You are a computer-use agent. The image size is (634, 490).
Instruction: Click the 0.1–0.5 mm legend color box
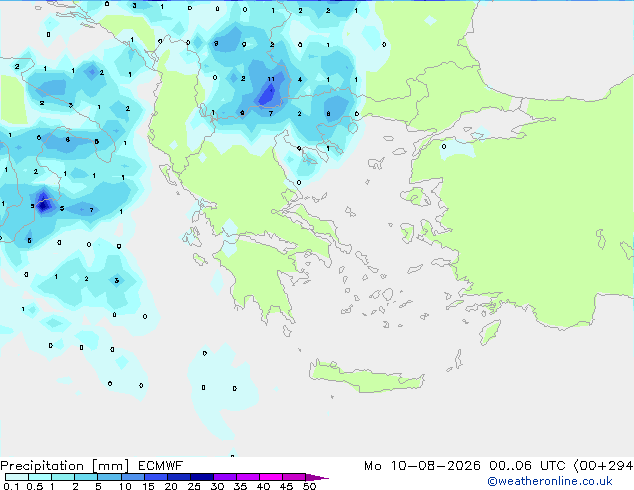(x=17, y=477)
